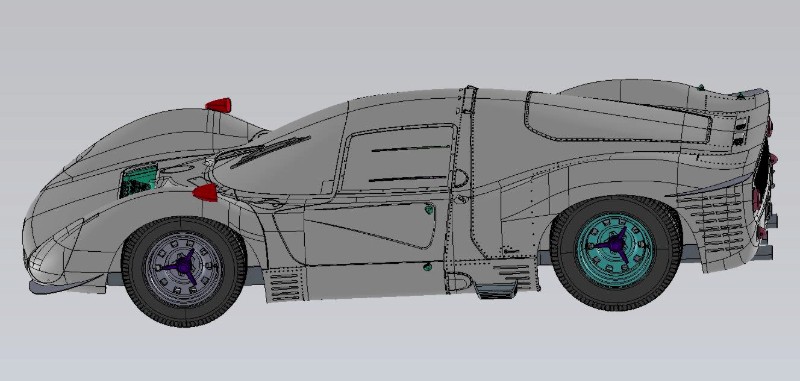Select the side door window panel
The image size is (800, 381).
pos(398,159)
